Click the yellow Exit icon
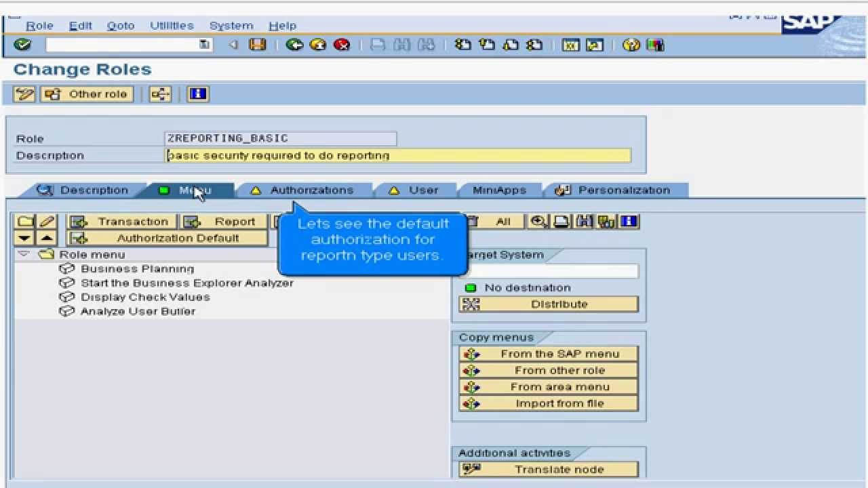Screen dimensions: 868x488 coord(318,45)
